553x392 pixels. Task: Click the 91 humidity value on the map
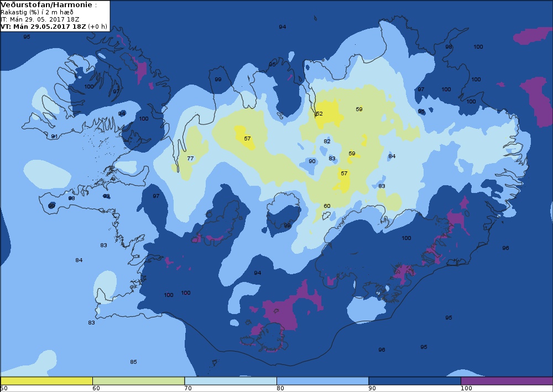pyautogui.click(x=54, y=137)
